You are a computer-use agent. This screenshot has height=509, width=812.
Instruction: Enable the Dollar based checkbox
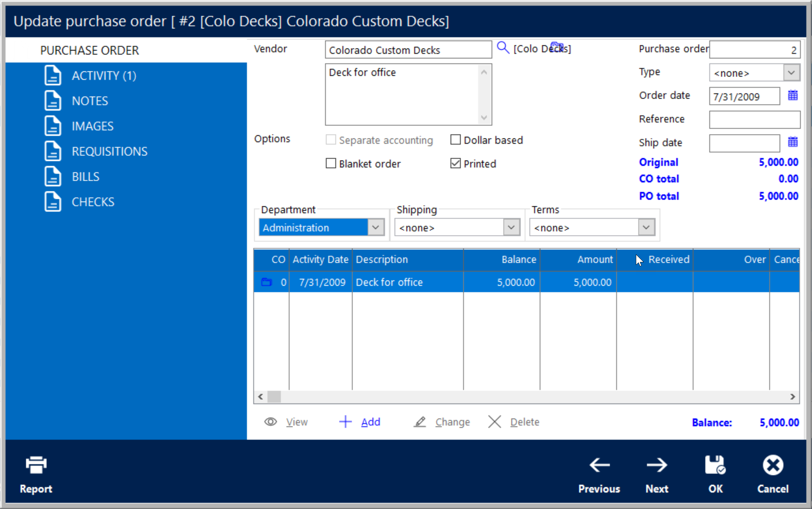(455, 140)
